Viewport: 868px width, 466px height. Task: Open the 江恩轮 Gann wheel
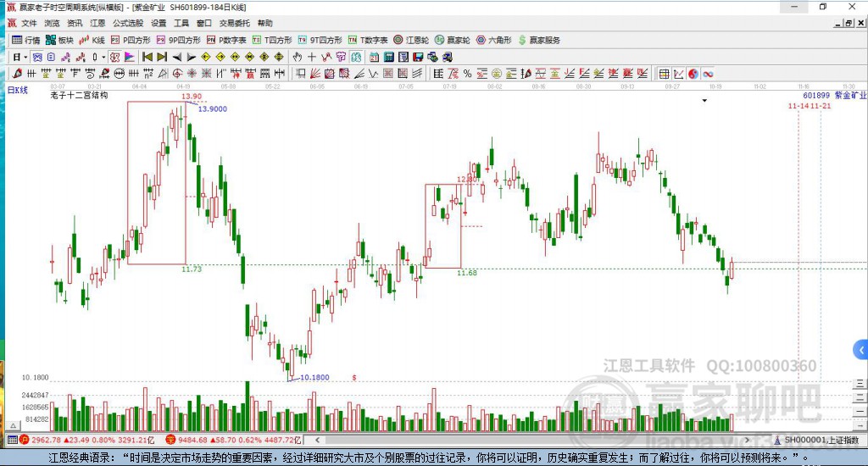tap(411, 40)
